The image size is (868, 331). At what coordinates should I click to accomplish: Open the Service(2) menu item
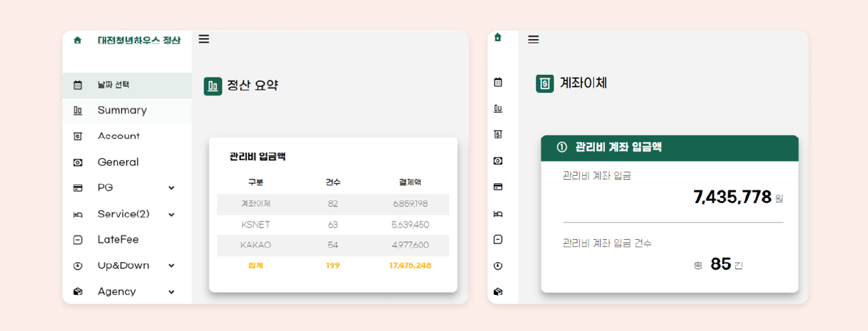coord(127,214)
